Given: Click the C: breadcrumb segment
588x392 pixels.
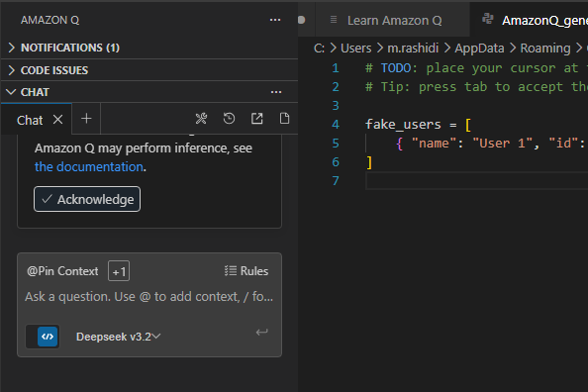Looking at the screenshot, I should tap(319, 49).
